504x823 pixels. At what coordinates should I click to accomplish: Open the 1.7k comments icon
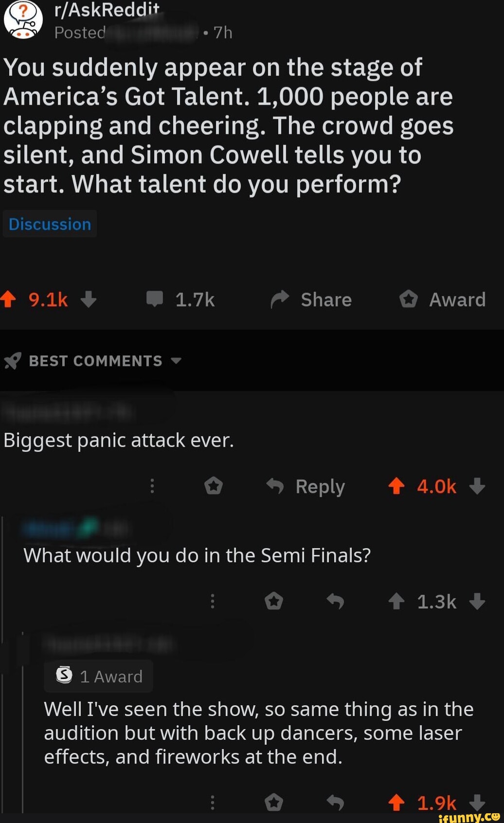click(x=155, y=299)
